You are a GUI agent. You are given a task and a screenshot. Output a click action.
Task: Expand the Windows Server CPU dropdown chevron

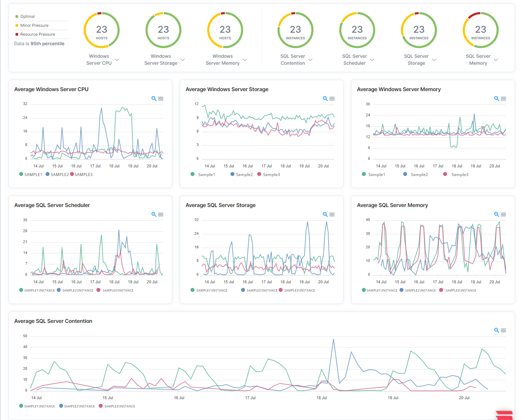[x=117, y=60]
